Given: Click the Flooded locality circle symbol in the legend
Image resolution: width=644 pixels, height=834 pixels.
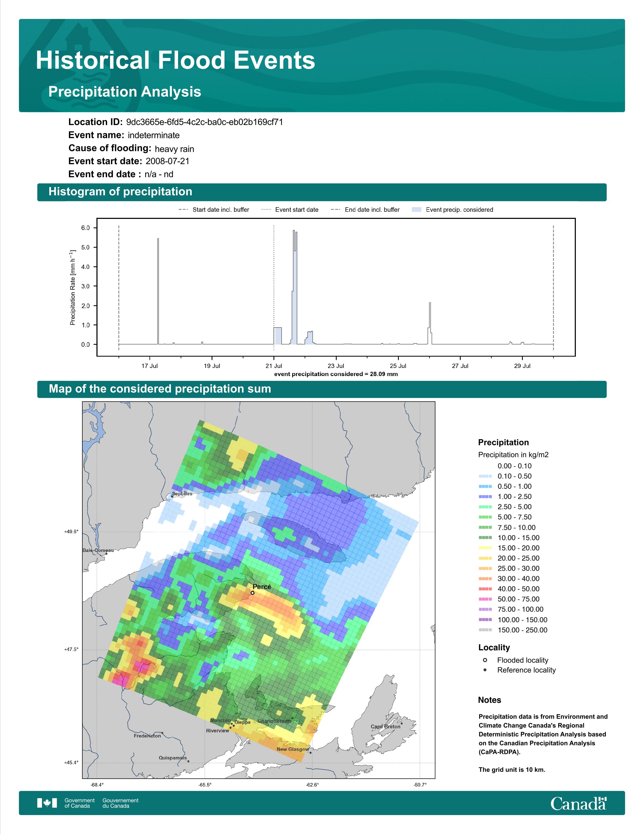Looking at the screenshot, I should 485,660.
